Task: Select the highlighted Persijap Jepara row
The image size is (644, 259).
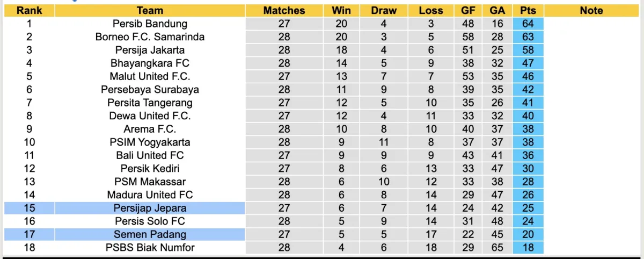Action: (x=150, y=208)
